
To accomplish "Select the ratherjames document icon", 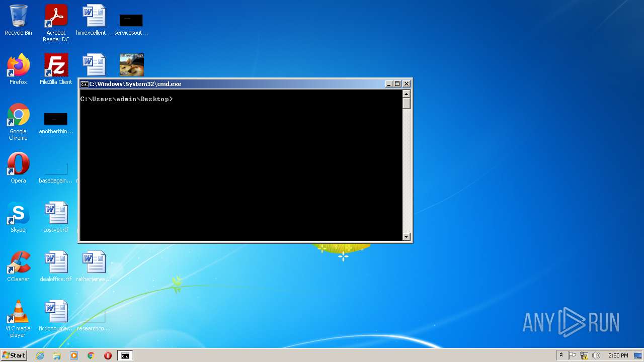I will coord(94,266).
